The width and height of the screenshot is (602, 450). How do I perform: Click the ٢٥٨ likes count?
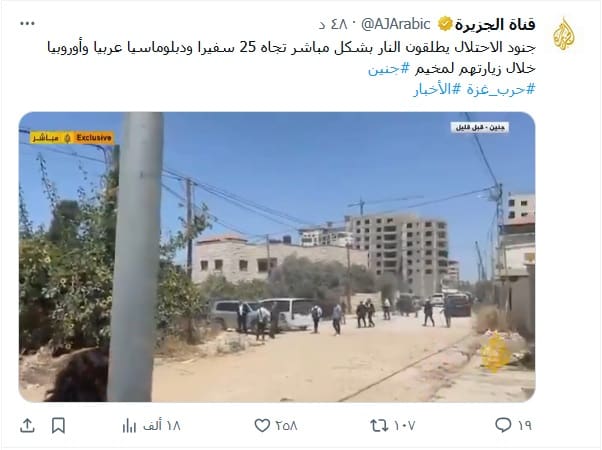click(x=286, y=425)
